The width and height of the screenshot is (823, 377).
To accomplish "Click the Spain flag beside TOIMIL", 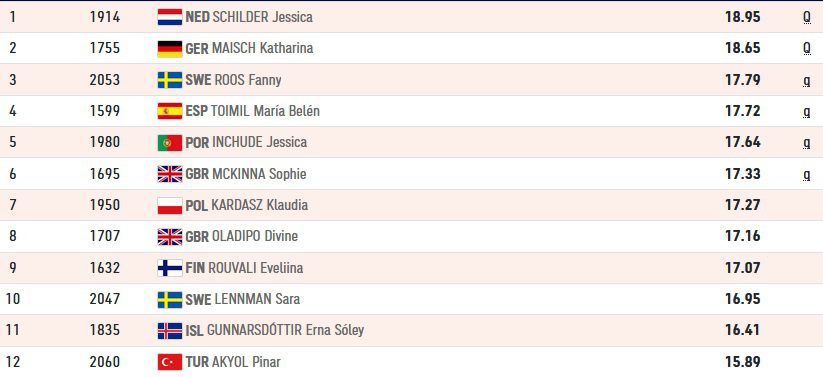I will pyautogui.click(x=170, y=111).
